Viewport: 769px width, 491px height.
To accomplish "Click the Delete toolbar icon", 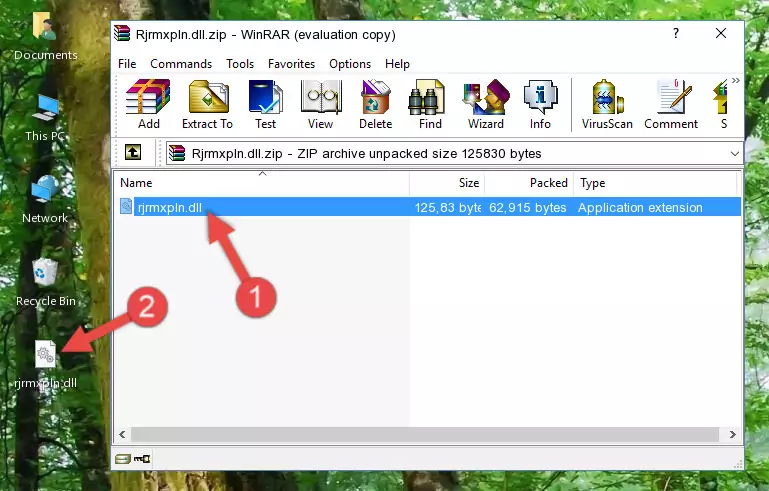I will tap(375, 104).
